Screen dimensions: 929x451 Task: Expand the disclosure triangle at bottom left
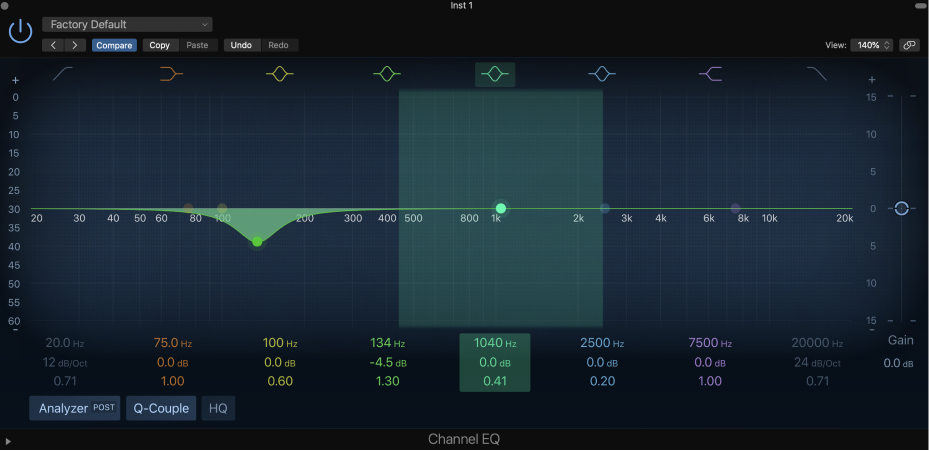tap(8, 441)
